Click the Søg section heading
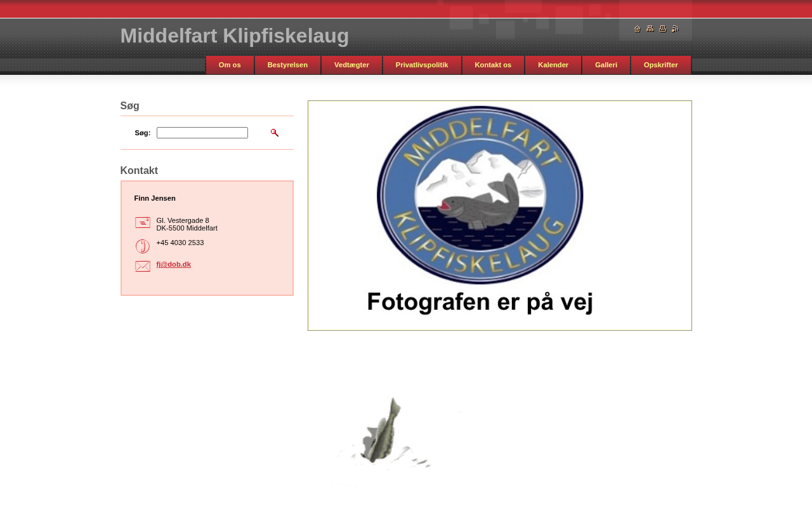 [x=130, y=105]
